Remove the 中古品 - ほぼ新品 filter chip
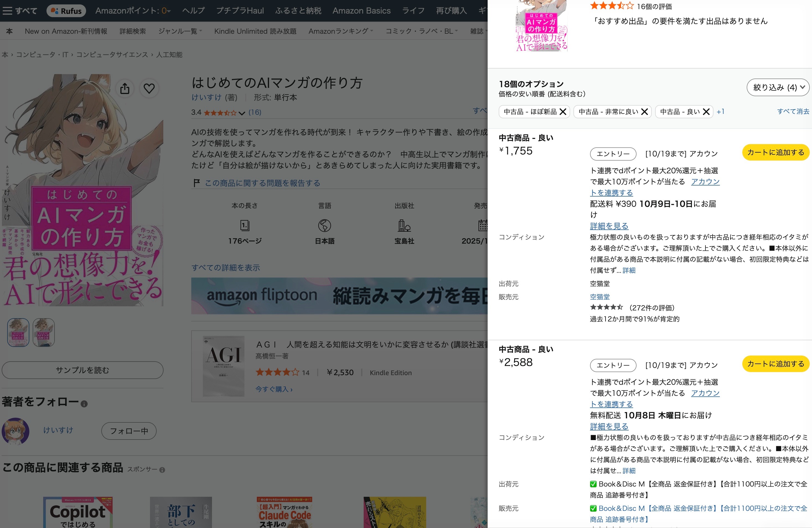Screen dimensions: 812x528 click(563, 112)
